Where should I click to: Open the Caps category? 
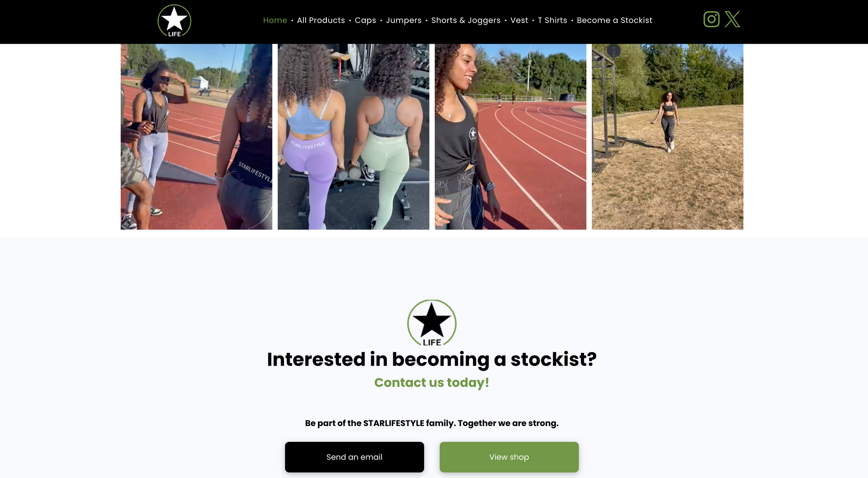click(365, 20)
